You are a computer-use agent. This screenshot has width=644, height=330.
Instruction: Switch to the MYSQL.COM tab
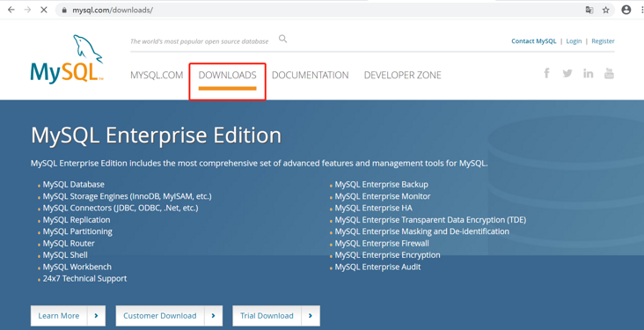157,75
